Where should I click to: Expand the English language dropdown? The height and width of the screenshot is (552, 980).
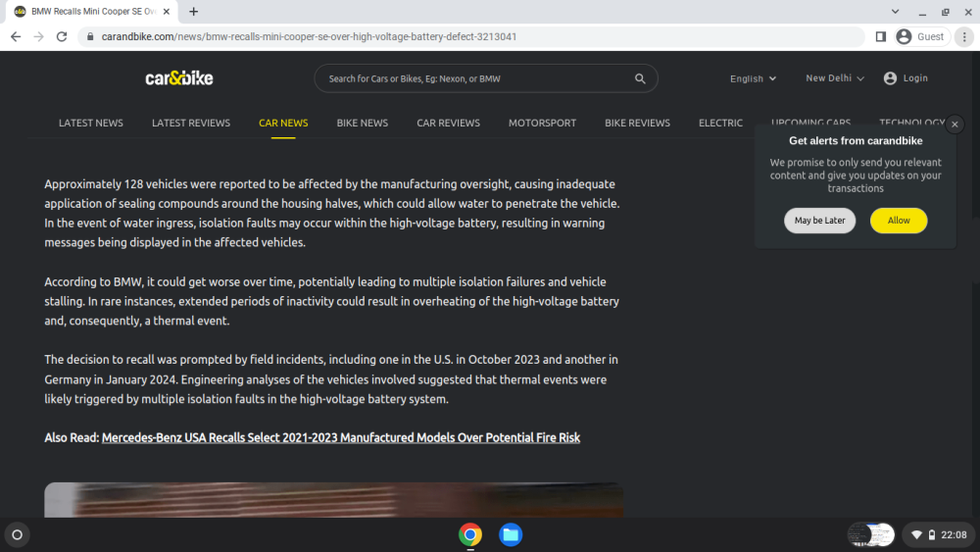click(x=753, y=78)
